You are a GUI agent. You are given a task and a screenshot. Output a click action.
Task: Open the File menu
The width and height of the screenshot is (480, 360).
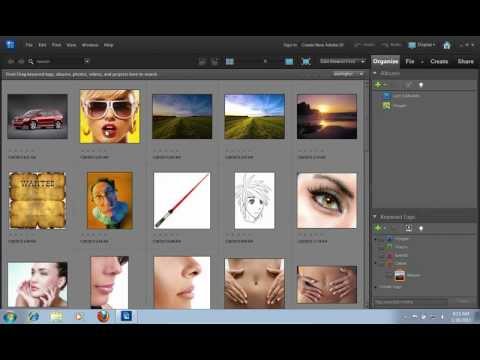point(29,45)
